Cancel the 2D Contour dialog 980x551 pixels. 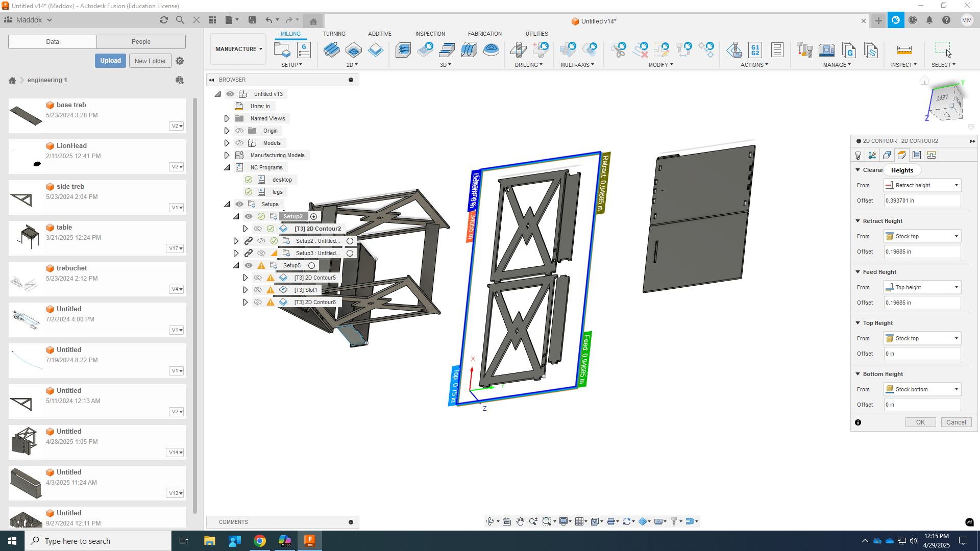(956, 422)
